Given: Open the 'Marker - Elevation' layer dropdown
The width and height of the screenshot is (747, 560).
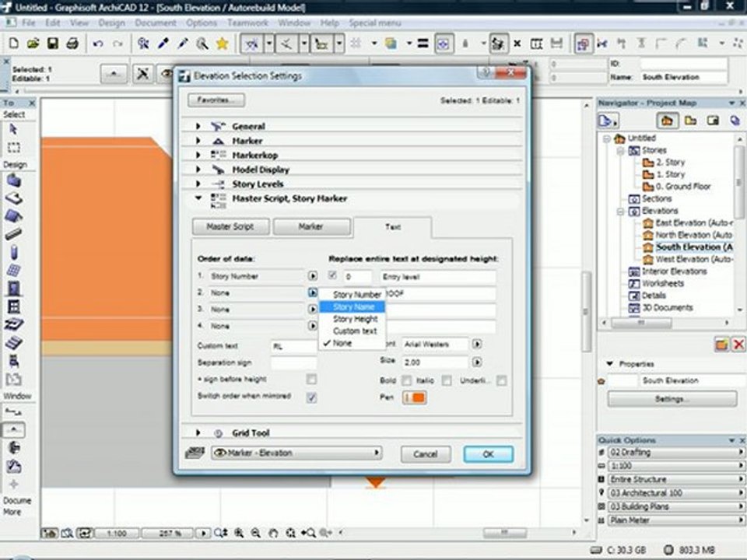Looking at the screenshot, I should (296, 453).
